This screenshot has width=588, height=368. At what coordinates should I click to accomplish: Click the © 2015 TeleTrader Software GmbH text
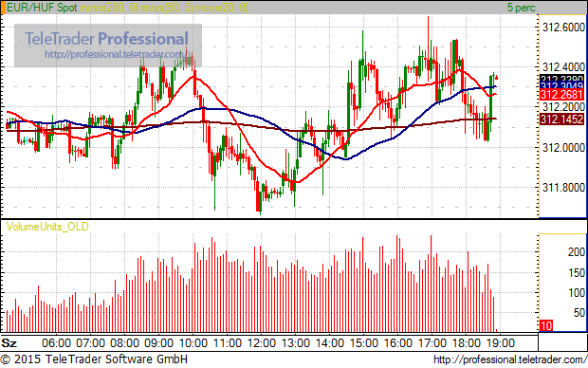click(x=94, y=359)
